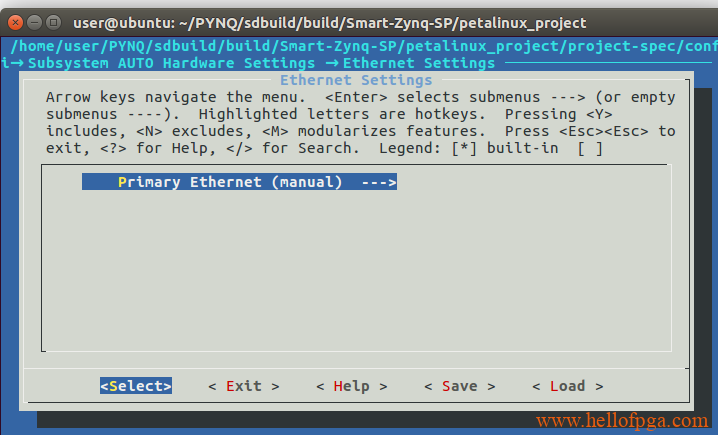Click the Ethernet Settings dialog title

[x=356, y=80]
